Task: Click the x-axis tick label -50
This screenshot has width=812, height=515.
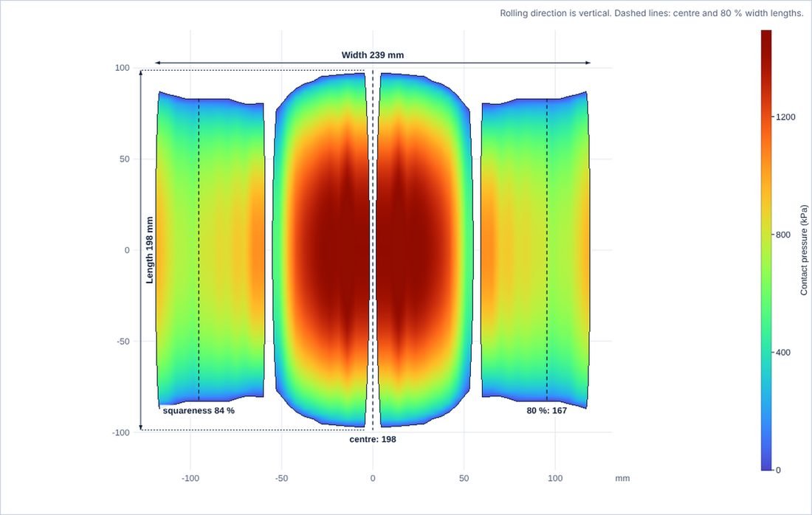Action: tap(281, 478)
